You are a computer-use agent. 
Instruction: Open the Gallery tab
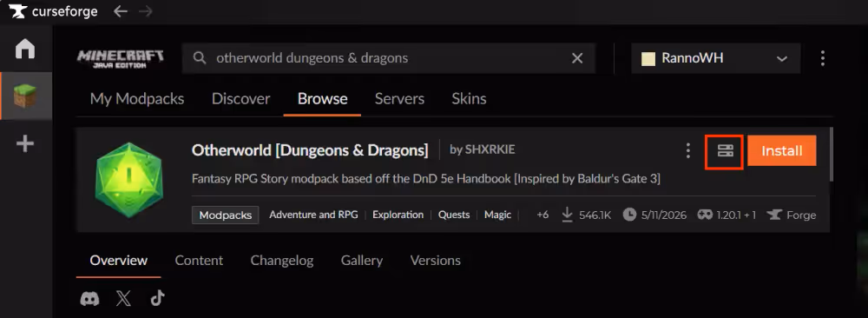click(361, 261)
